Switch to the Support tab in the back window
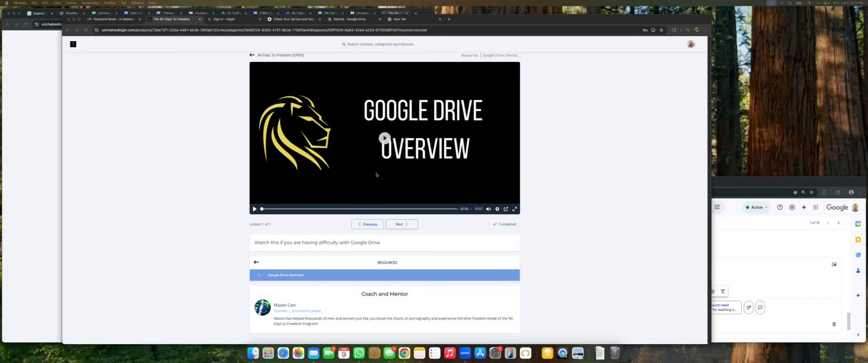868x363 pixels. click(x=39, y=13)
